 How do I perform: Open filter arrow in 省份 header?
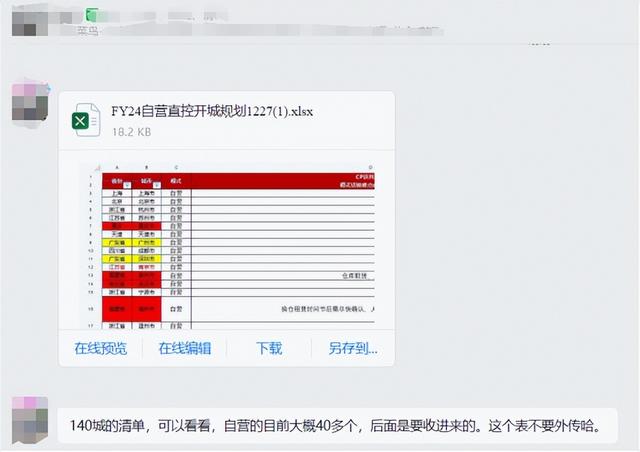[x=125, y=186]
